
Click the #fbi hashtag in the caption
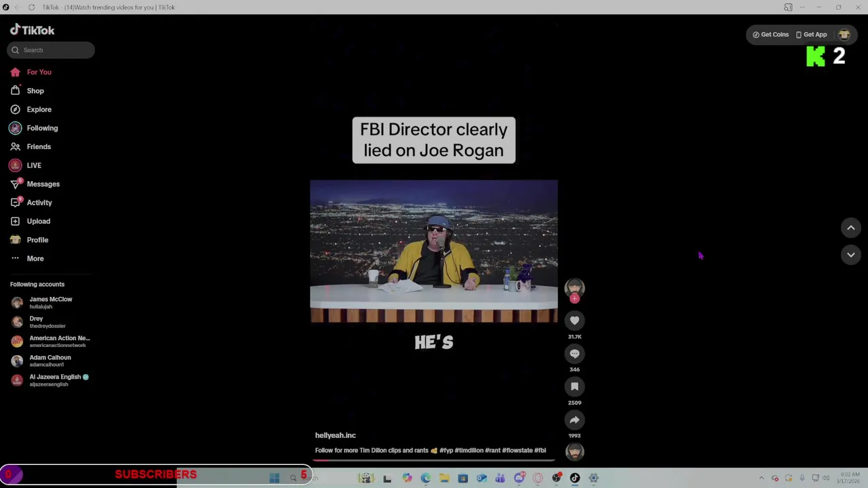(x=540, y=450)
